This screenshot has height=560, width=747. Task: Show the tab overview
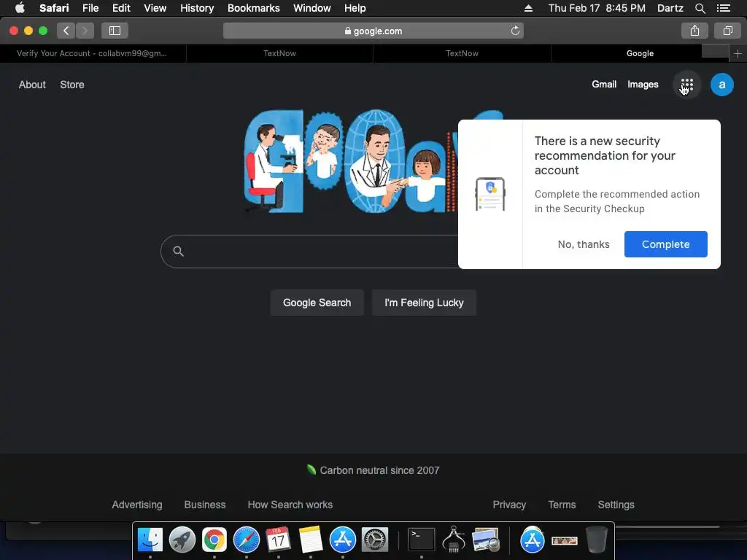point(727,31)
